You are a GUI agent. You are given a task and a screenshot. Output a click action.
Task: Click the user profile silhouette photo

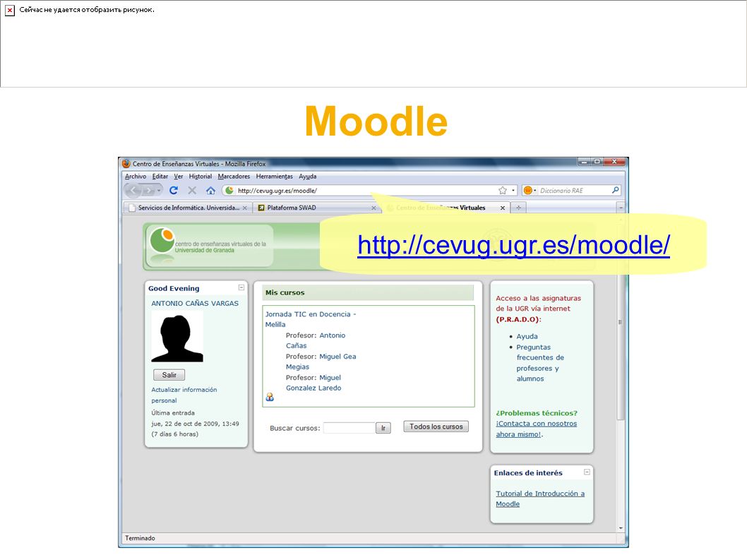[x=177, y=337]
